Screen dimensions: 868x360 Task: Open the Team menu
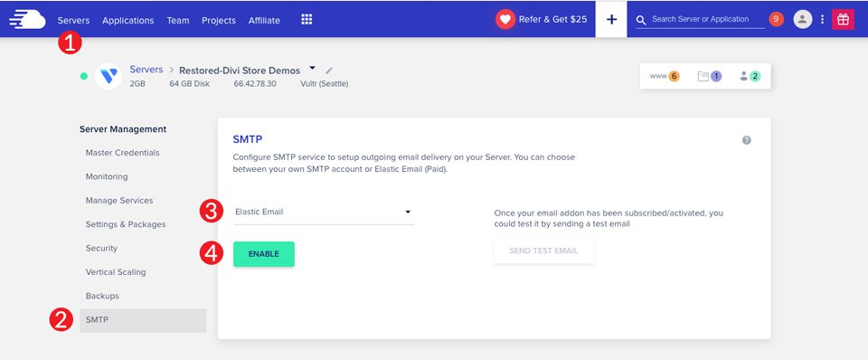178,21
